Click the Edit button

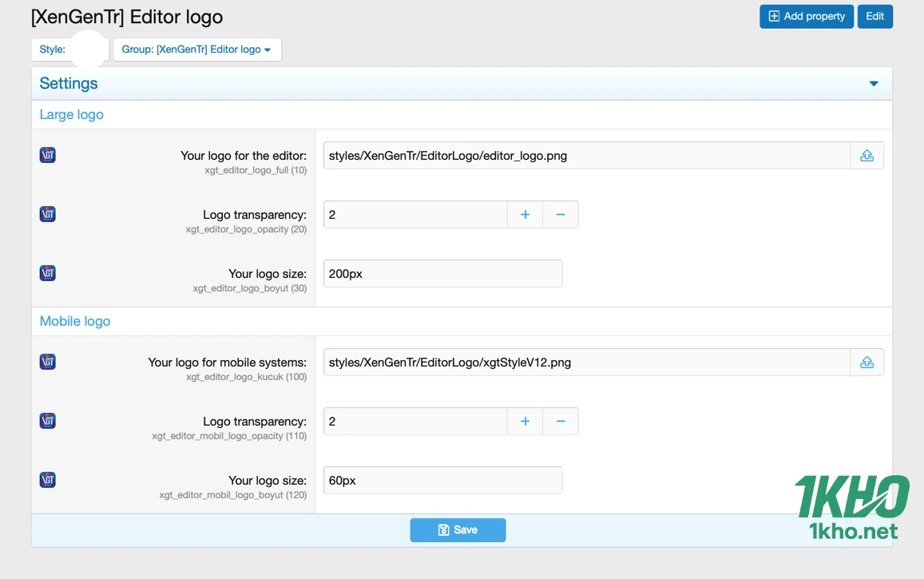click(874, 17)
